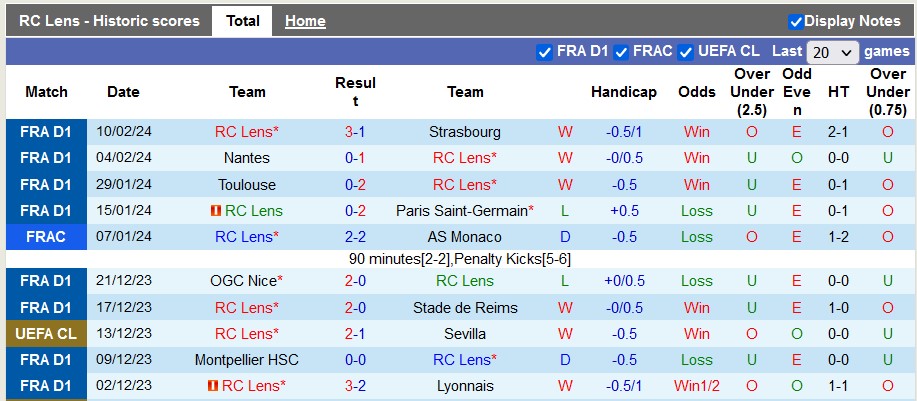917x401 pixels.
Task: Disable the FRAC filter checkbox
Action: coord(621,52)
